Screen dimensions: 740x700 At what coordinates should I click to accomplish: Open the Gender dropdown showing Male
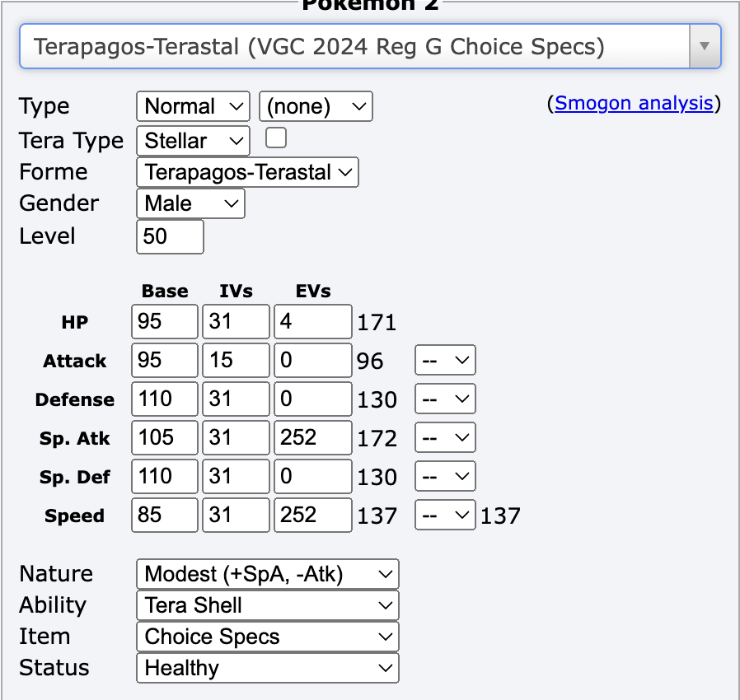point(190,203)
